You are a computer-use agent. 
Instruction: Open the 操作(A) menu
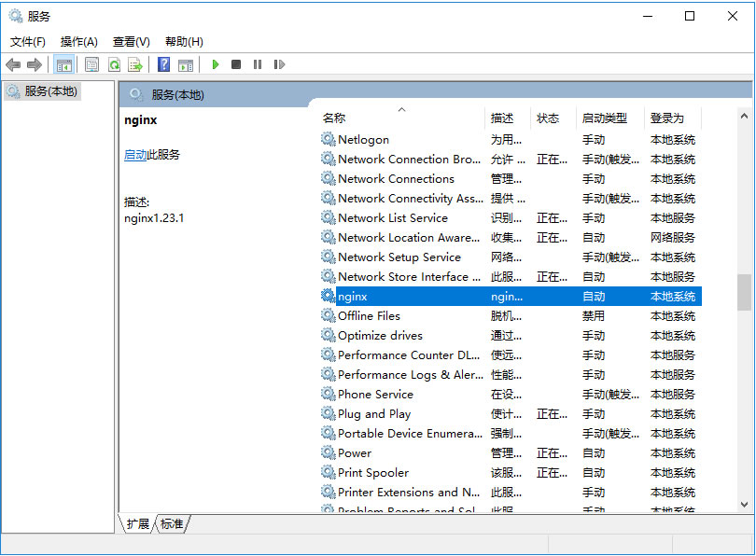coord(79,42)
